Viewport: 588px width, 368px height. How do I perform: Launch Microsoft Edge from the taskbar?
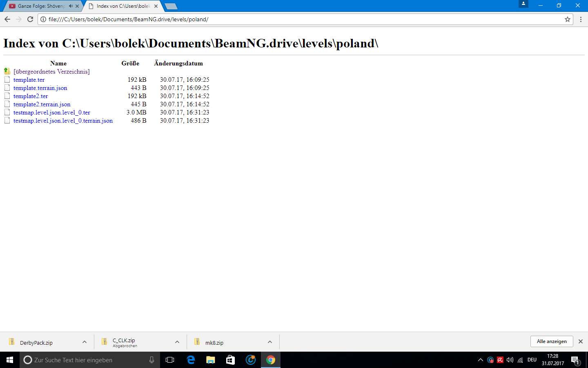(191, 360)
